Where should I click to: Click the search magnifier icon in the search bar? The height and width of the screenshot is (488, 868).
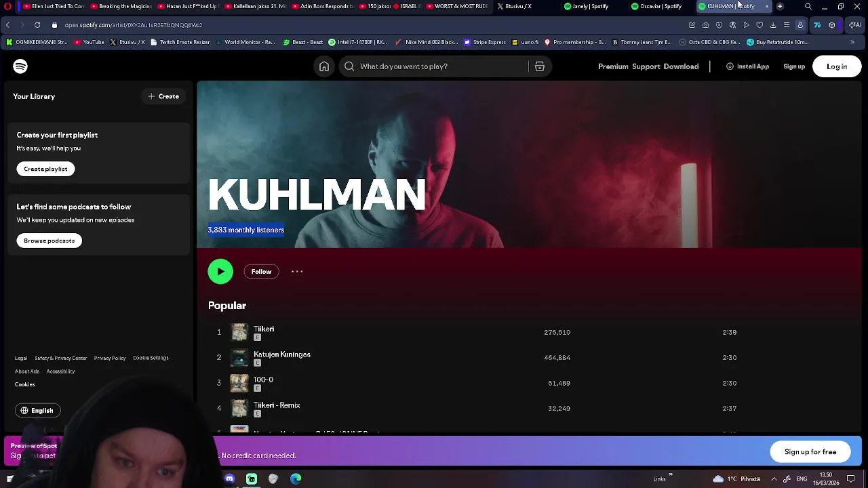349,66
